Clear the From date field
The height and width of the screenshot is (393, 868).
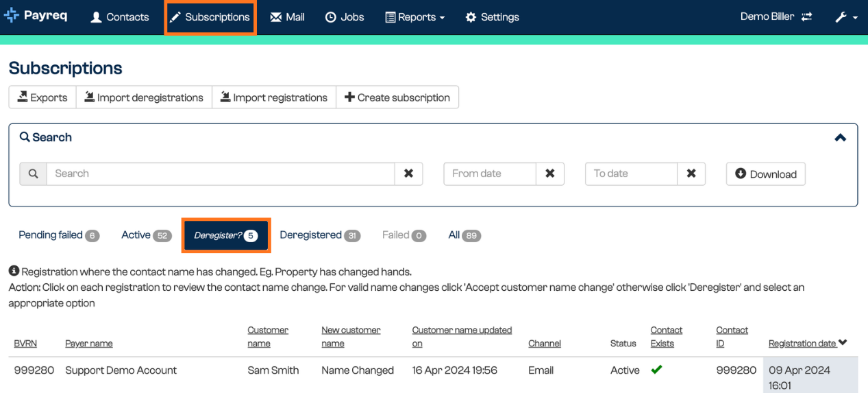click(x=549, y=174)
